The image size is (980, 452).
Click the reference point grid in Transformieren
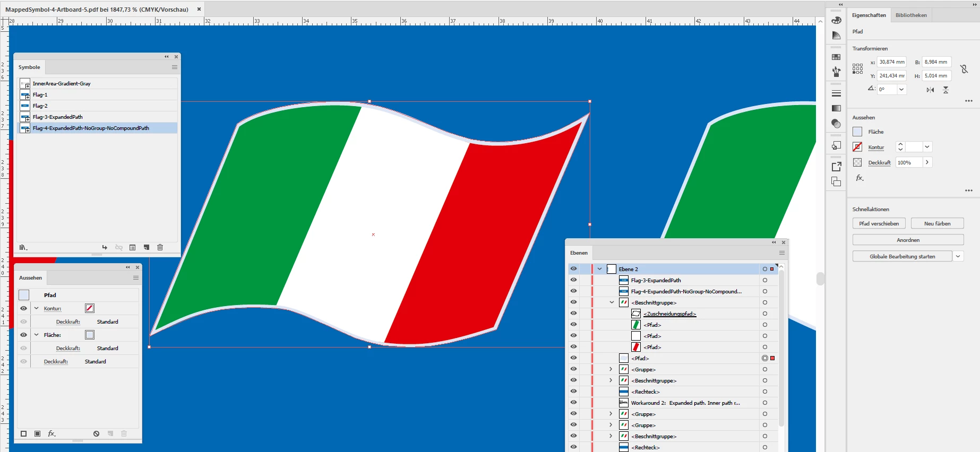(x=857, y=68)
